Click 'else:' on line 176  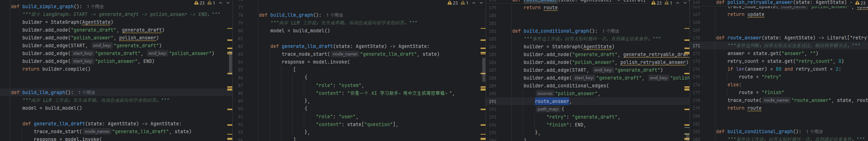734,85
